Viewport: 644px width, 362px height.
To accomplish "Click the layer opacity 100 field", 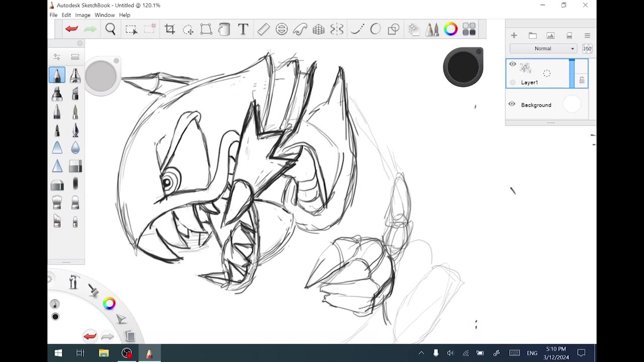I will (x=587, y=48).
